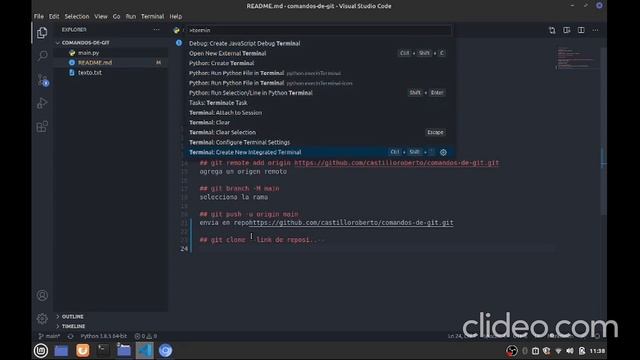The width and height of the screenshot is (640, 360).
Task: Click the open preview to the side icon
Action: [x=567, y=30]
